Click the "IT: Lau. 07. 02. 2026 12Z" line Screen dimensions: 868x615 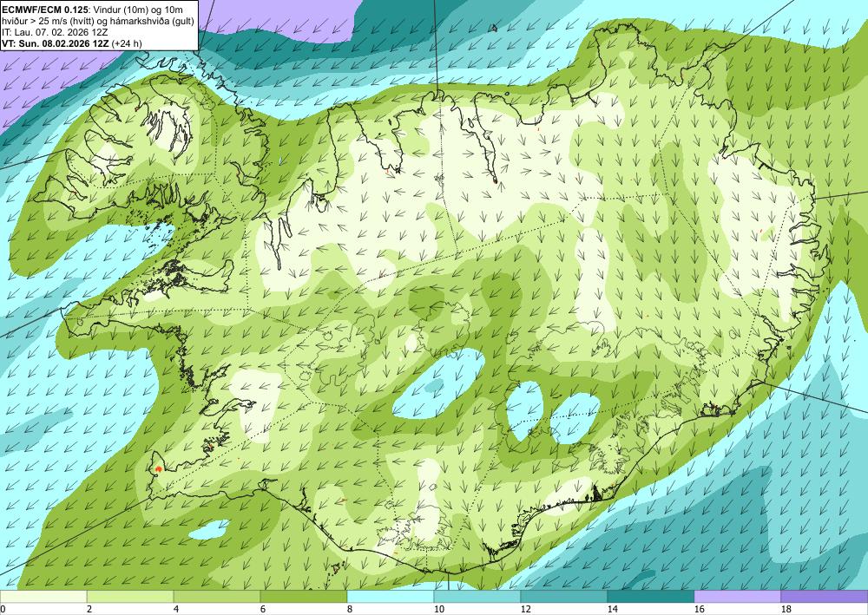click(x=55, y=33)
